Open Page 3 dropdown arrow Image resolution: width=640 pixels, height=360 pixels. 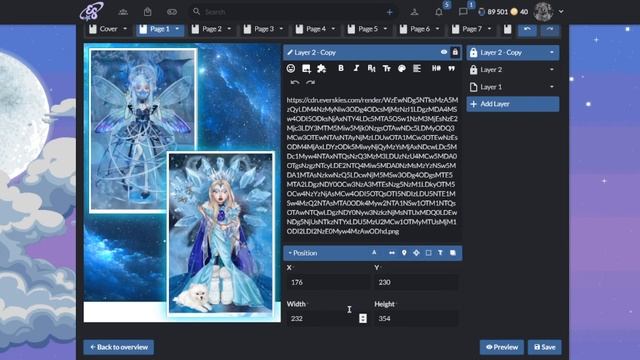(281, 29)
